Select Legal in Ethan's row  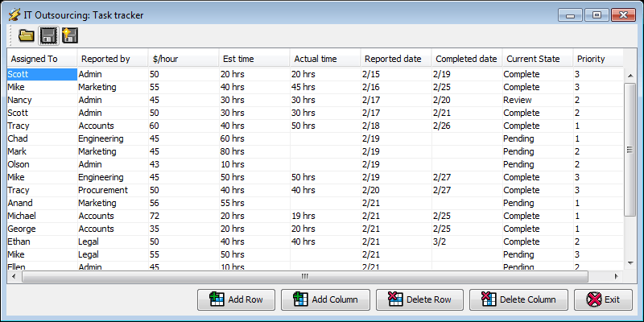[x=113, y=242]
